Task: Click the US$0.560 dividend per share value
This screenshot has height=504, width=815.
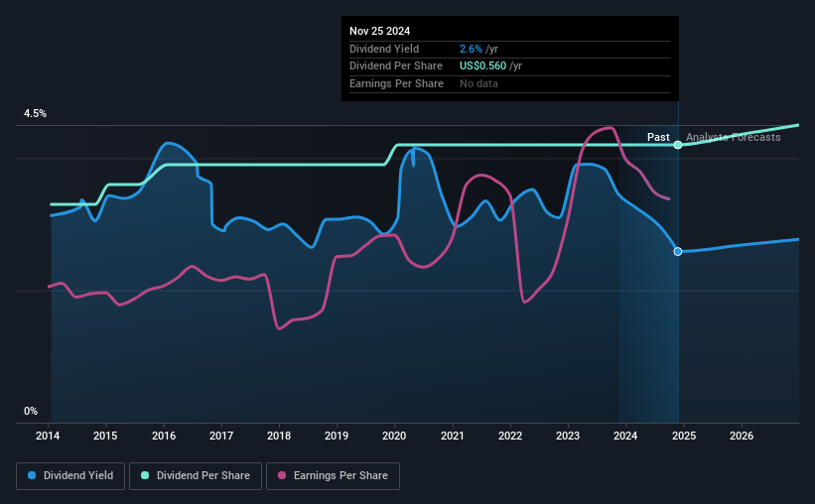Action: click(x=482, y=66)
